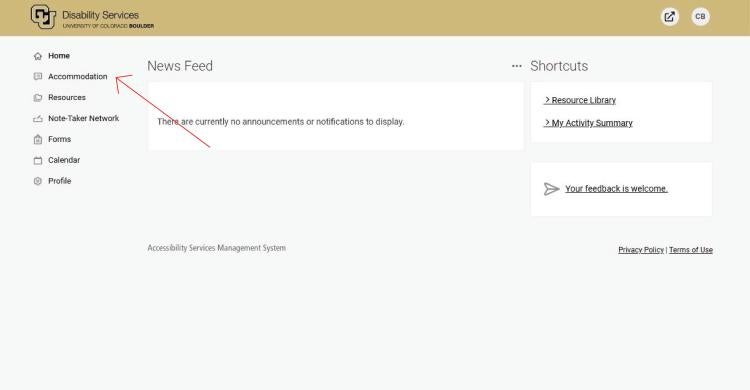Open the Privacy Policy link
Screen dimensions: 750x390
click(x=641, y=250)
